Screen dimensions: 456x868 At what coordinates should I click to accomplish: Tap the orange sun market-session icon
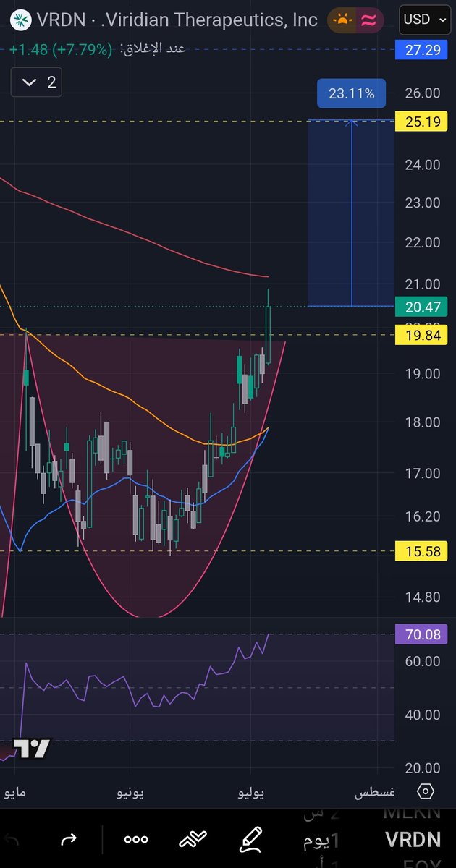(x=342, y=20)
